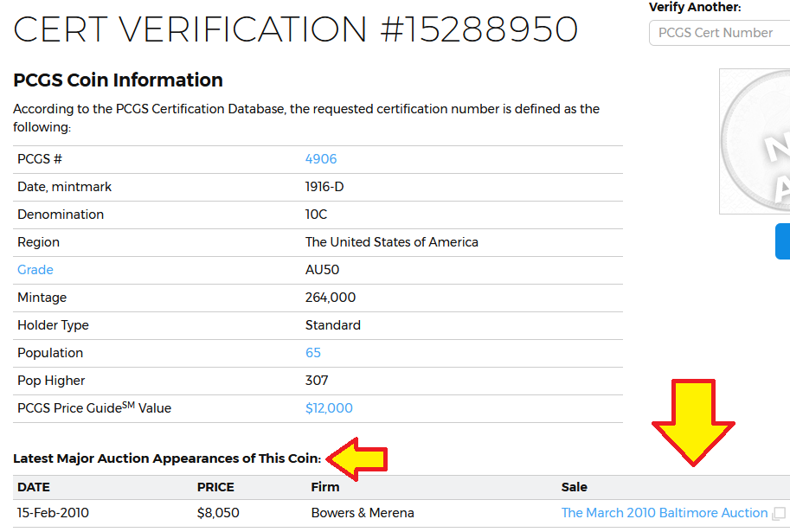Image resolution: width=790 pixels, height=532 pixels.
Task: Click the PRICE column header
Action: pyautogui.click(x=215, y=487)
